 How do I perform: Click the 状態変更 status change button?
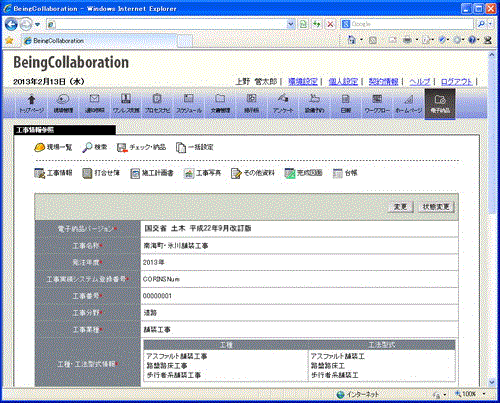436,207
